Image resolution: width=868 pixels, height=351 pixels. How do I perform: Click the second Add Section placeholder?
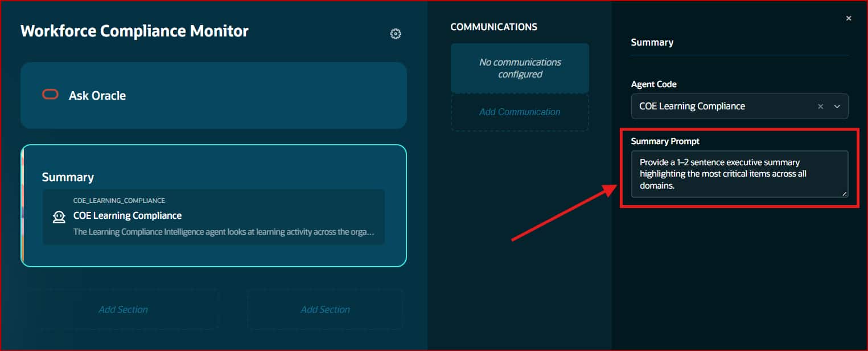(325, 309)
